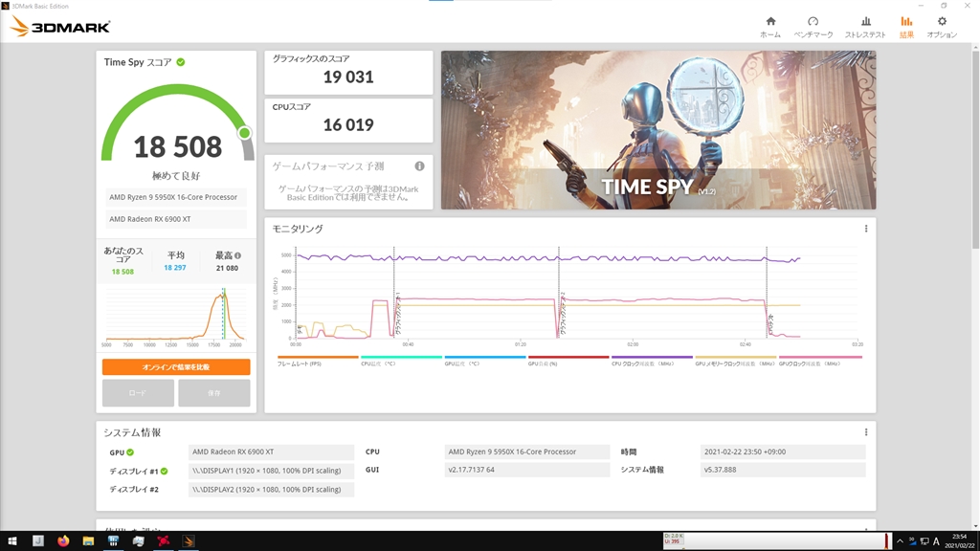Image resolution: width=980 pixels, height=551 pixels.
Task: Open the モニタリング panel kebab menu
Action: tap(864, 231)
